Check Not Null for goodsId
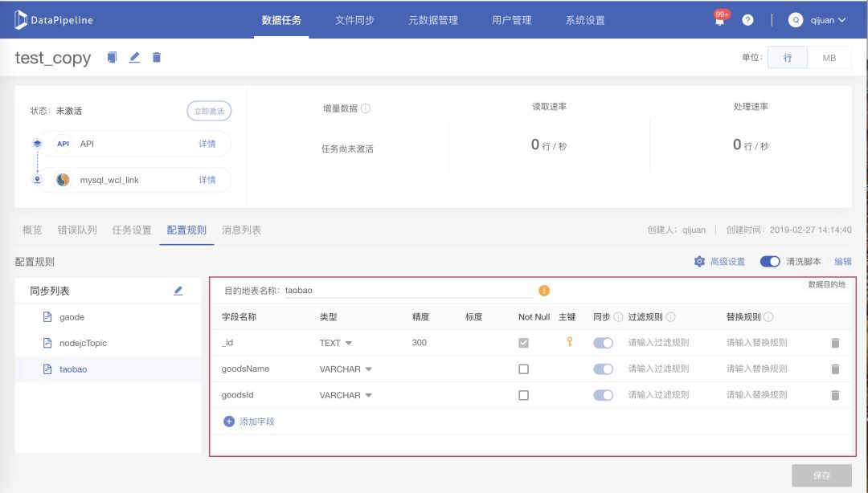The height and width of the screenshot is (493, 868). click(524, 395)
